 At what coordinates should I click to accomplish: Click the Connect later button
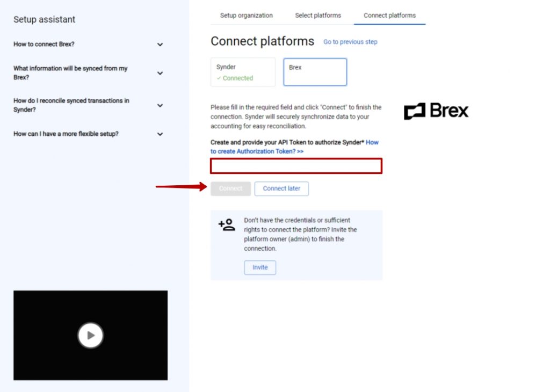(x=281, y=188)
